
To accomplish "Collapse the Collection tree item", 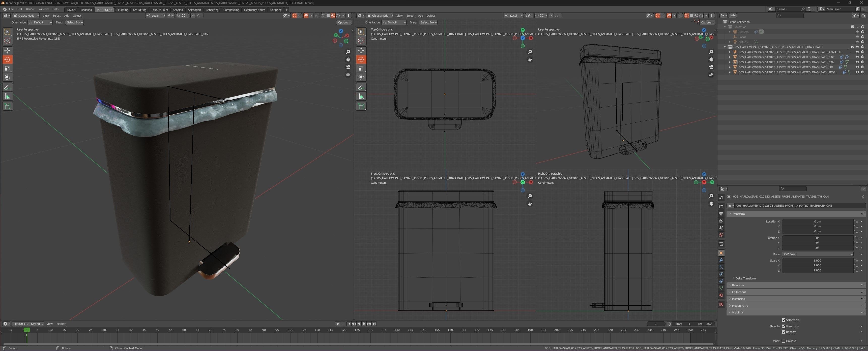I will 725,27.
